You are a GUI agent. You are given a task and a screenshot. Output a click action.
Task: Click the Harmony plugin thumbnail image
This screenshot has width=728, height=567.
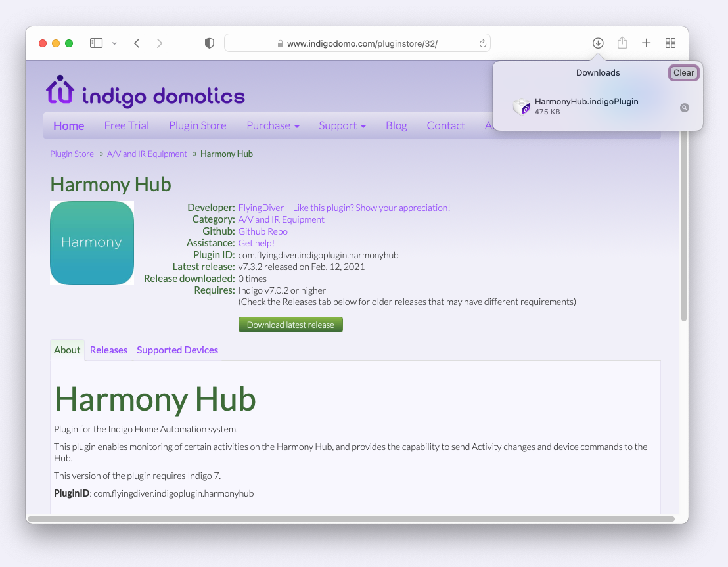click(x=92, y=243)
